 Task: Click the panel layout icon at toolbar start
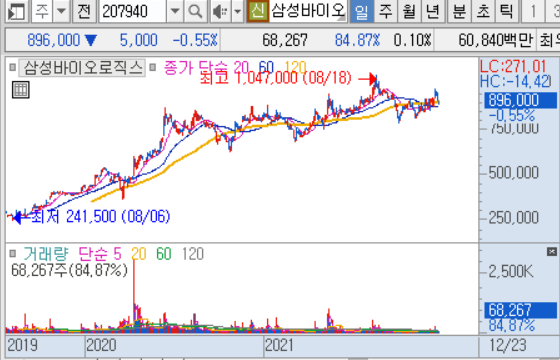(x=16, y=11)
